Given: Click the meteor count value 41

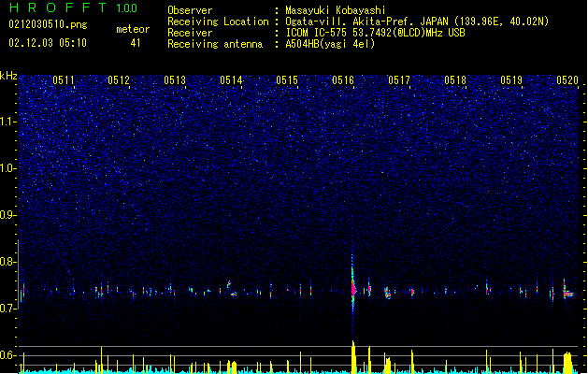Looking at the screenshot, I should point(136,43).
